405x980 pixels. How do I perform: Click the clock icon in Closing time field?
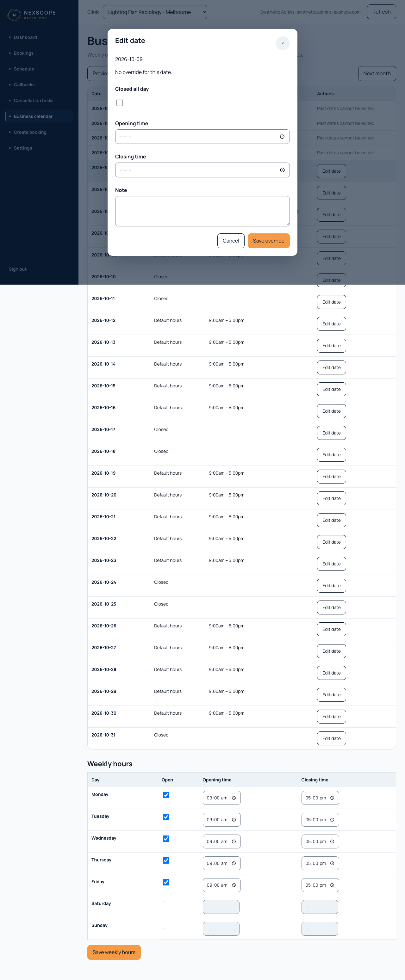tap(282, 170)
